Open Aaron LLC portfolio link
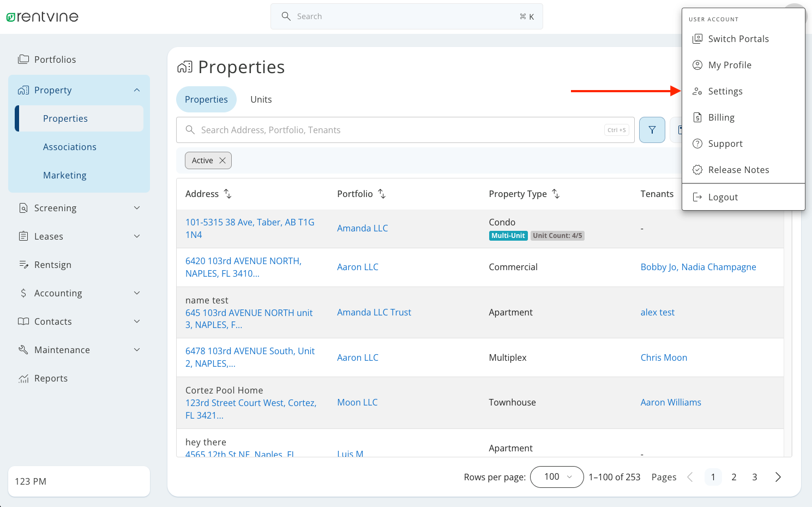Image resolution: width=812 pixels, height=507 pixels. (358, 266)
